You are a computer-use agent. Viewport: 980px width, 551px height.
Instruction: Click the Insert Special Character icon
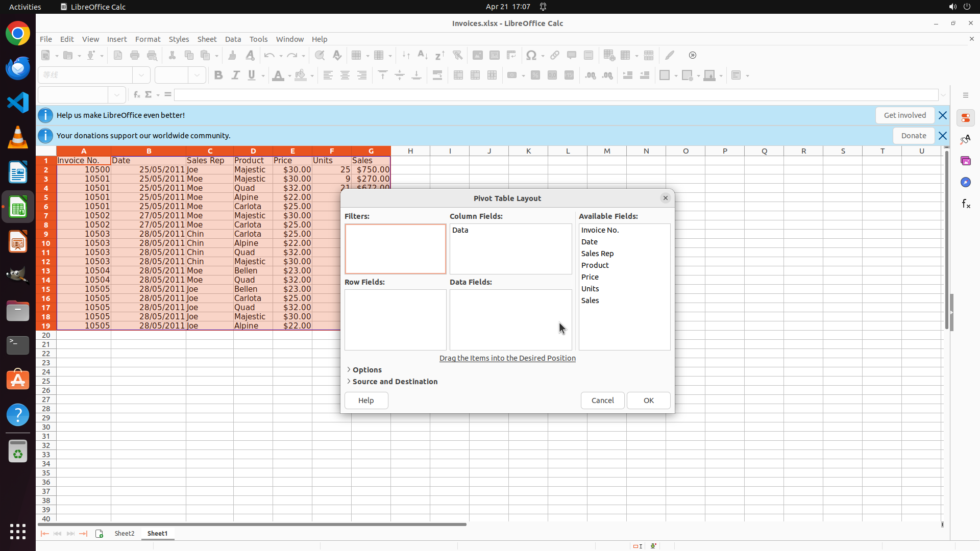tap(531, 55)
